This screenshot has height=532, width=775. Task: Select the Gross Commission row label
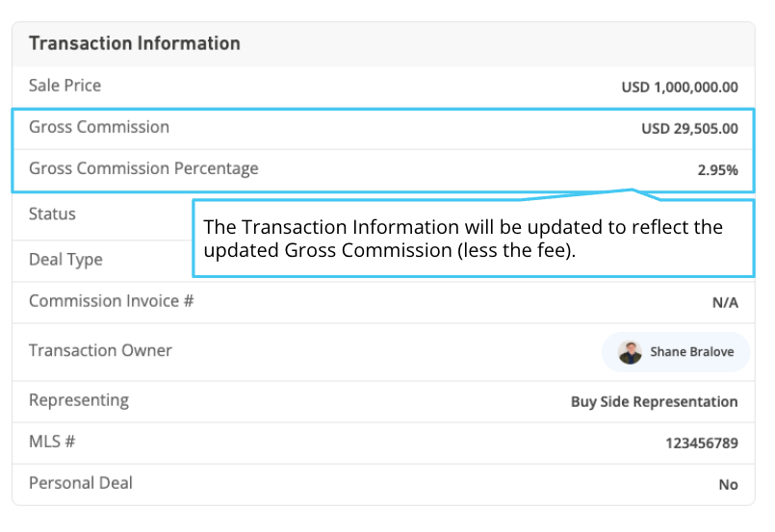pos(99,127)
